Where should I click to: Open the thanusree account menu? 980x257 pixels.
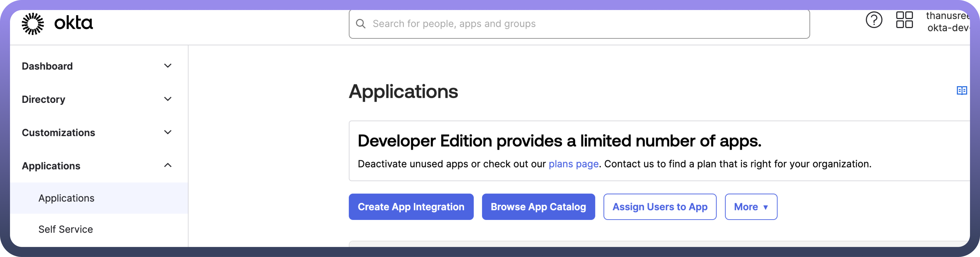pos(947,22)
